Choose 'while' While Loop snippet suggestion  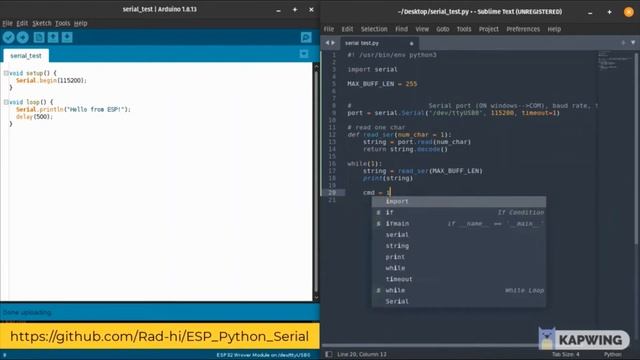pos(459,290)
